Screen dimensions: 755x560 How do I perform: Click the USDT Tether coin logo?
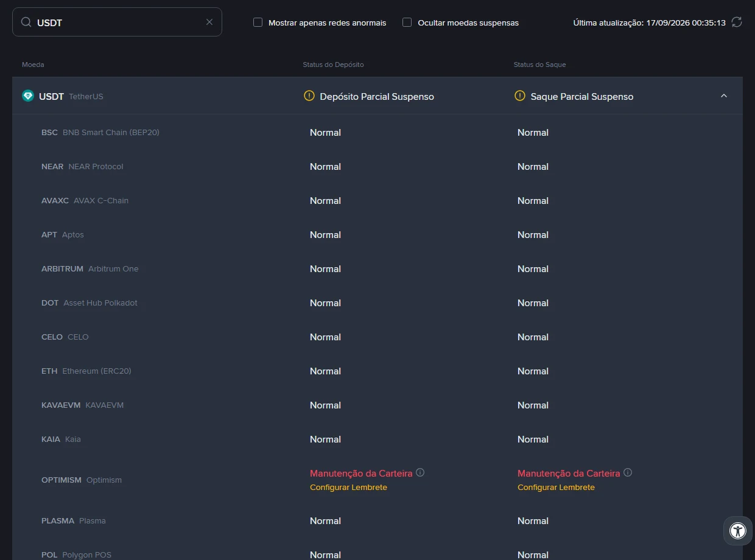point(28,96)
